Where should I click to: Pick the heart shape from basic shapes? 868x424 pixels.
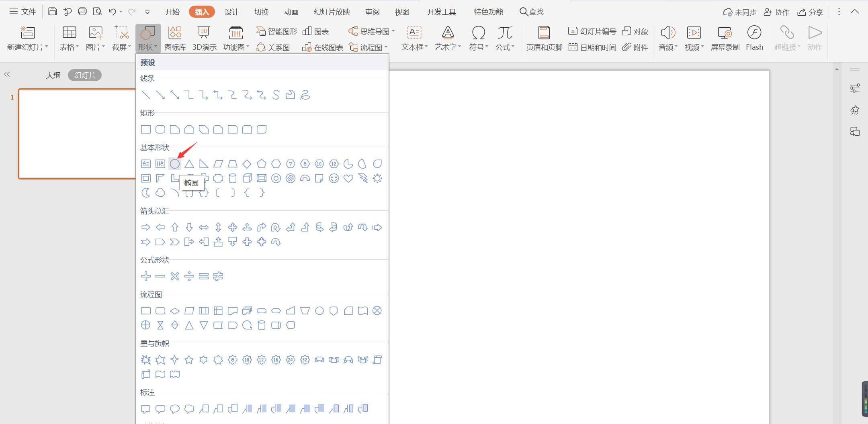(348, 178)
